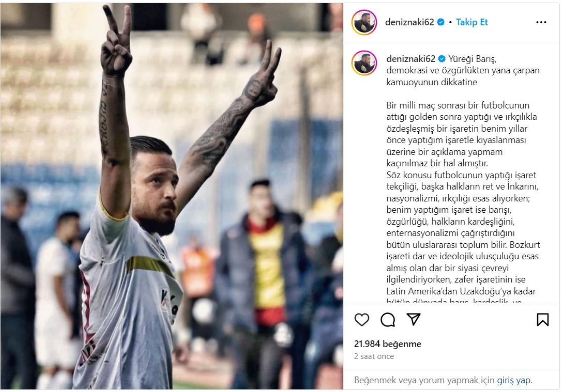563x392 pixels.
Task: Follow the account via Takip Et
Action: click(x=472, y=22)
